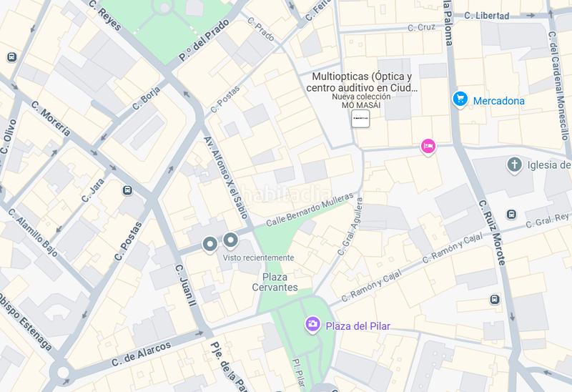
Task: Select the Plaza del Pilar camera icon
Action: 312,325
